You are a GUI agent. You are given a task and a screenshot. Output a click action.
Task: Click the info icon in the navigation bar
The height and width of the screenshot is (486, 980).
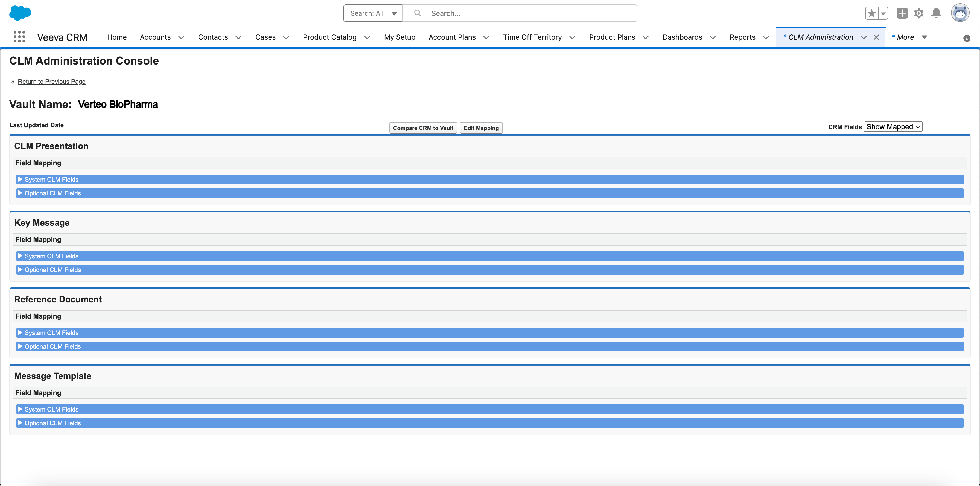pyautogui.click(x=967, y=38)
